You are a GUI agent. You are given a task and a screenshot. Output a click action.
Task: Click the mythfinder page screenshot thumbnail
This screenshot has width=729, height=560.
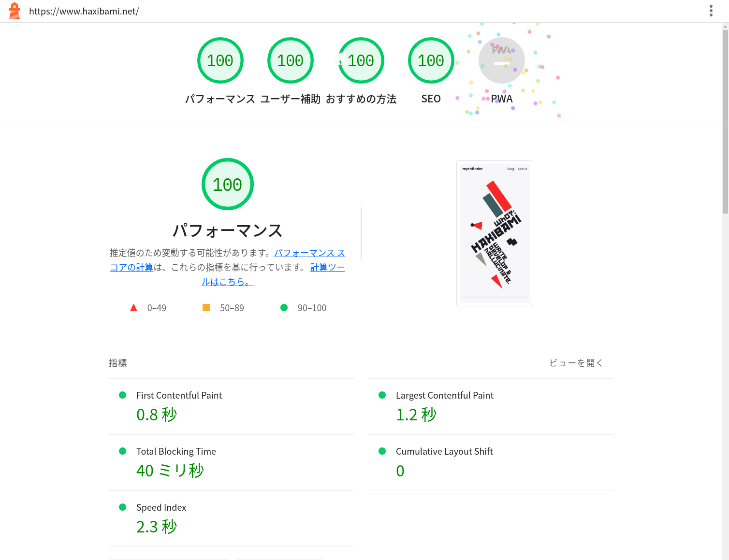pos(495,233)
